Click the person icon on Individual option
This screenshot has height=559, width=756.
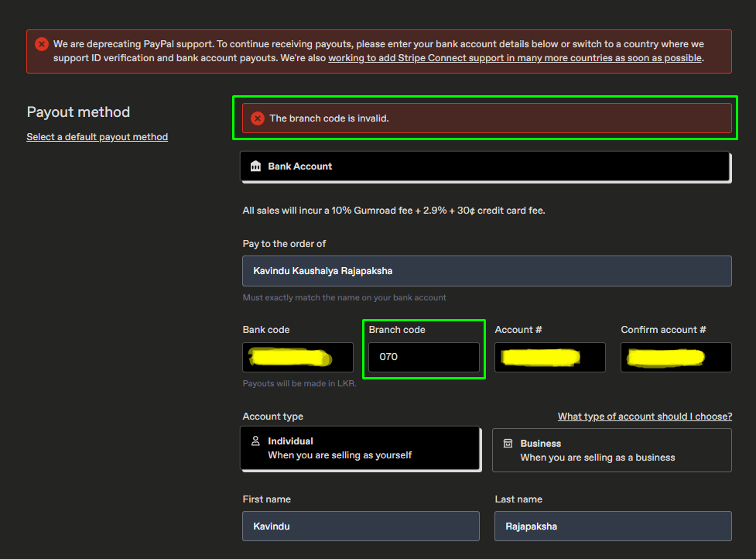tap(255, 441)
